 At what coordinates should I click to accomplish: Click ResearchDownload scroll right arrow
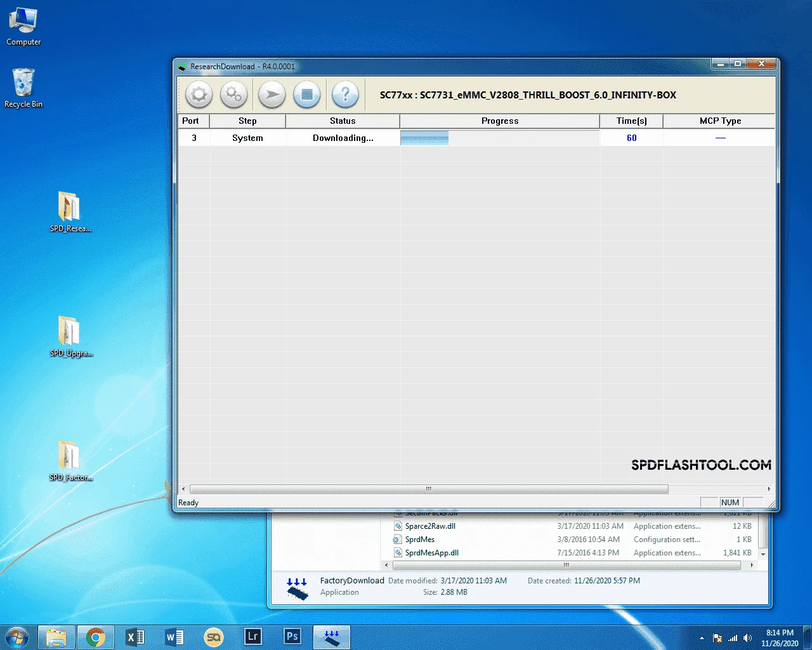click(769, 489)
